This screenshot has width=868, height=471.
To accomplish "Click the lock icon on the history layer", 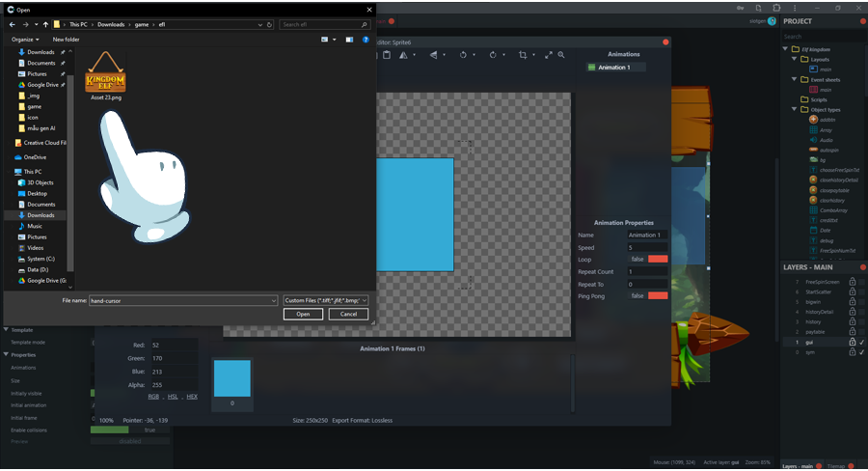I will (853, 322).
